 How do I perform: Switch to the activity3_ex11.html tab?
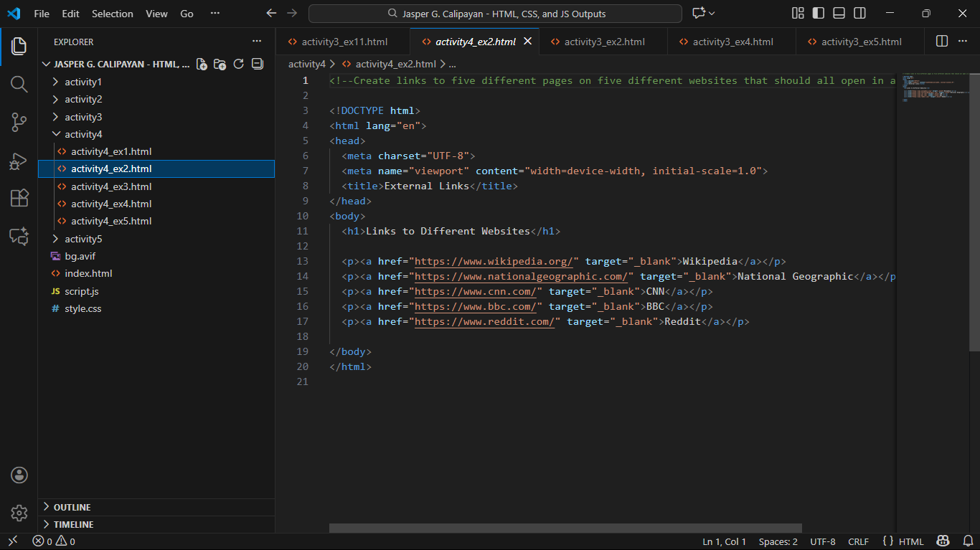pos(344,42)
